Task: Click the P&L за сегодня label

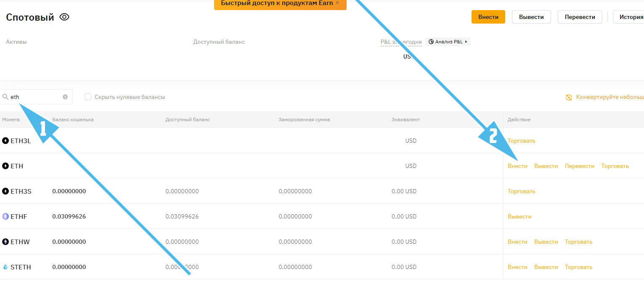Action: coord(401,42)
